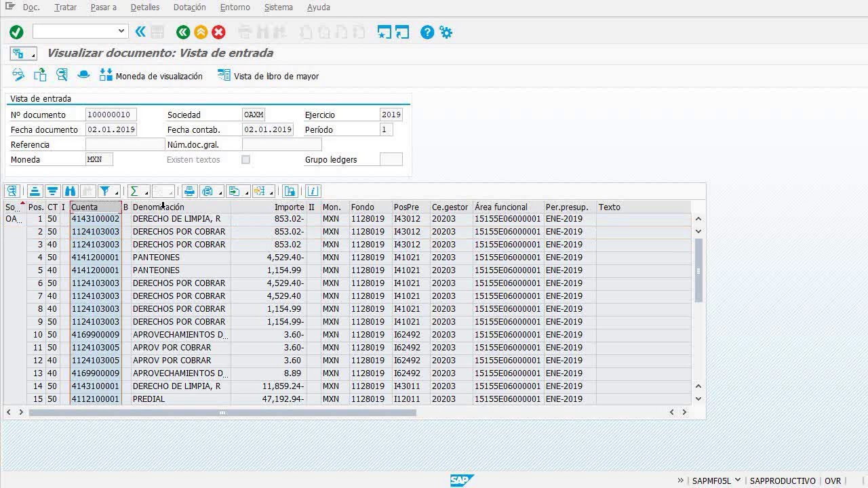Click the Nº documento input field
This screenshot has width=868, height=488.
[x=111, y=115]
